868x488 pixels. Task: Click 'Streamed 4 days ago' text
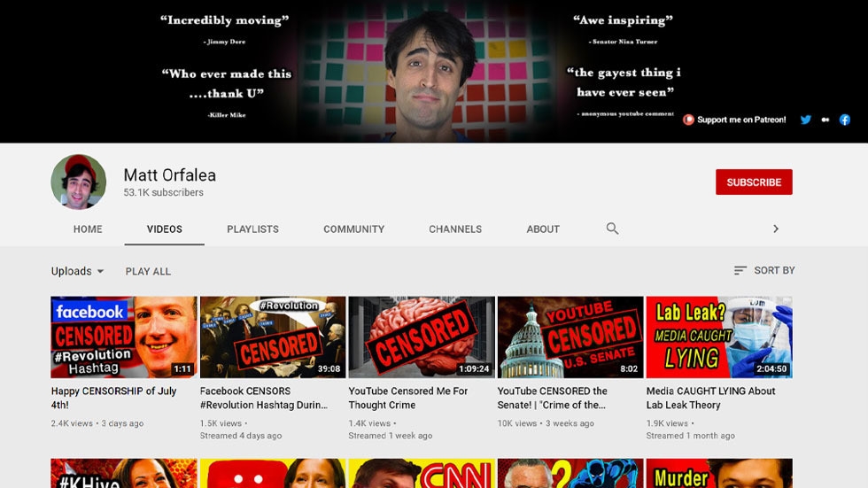(241, 436)
